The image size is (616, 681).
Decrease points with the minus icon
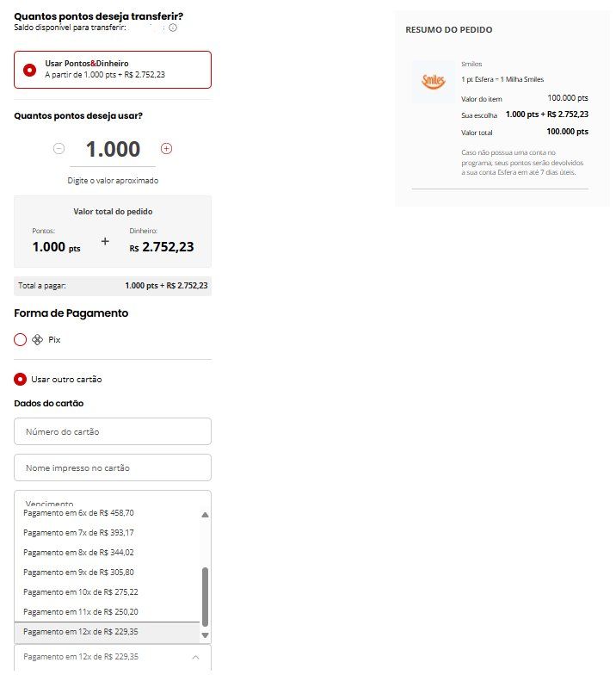point(59,149)
